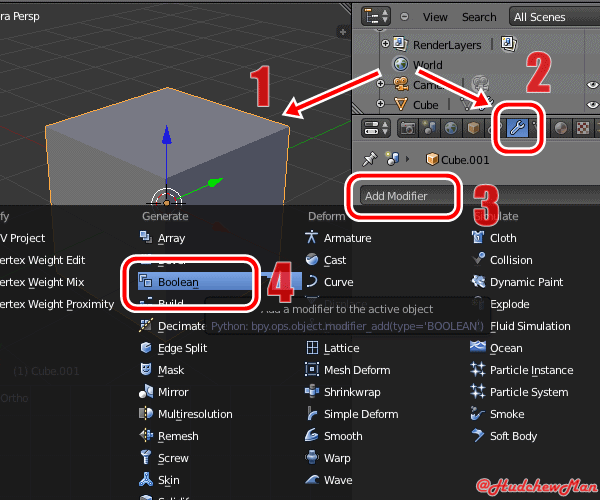Open the World globe properties tab
Image resolution: width=600 pixels, height=500 pixels.
click(451, 128)
